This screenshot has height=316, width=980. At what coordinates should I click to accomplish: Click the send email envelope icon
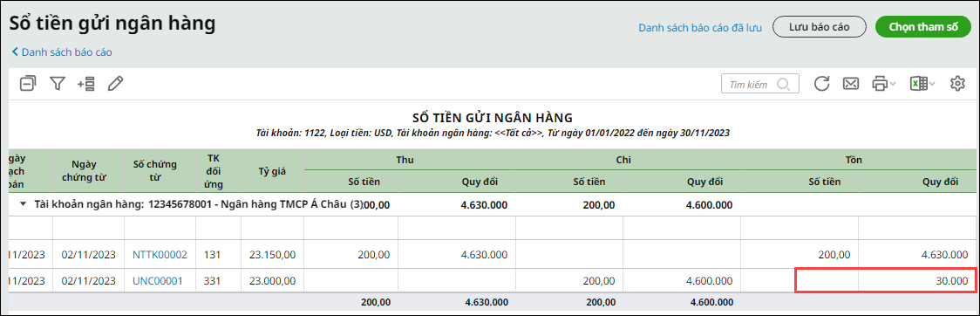(851, 84)
